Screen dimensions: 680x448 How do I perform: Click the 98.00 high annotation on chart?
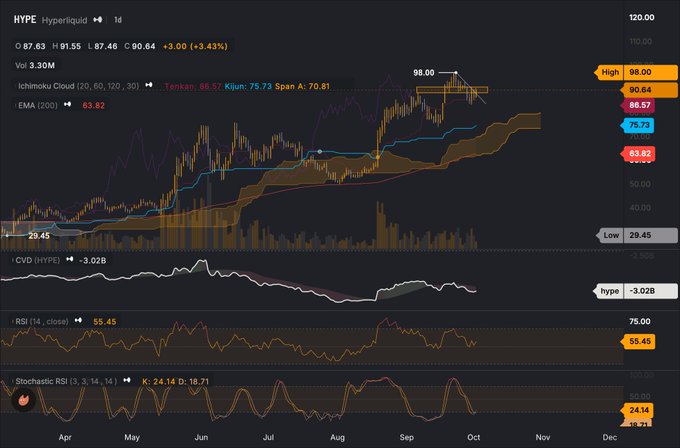tap(424, 72)
